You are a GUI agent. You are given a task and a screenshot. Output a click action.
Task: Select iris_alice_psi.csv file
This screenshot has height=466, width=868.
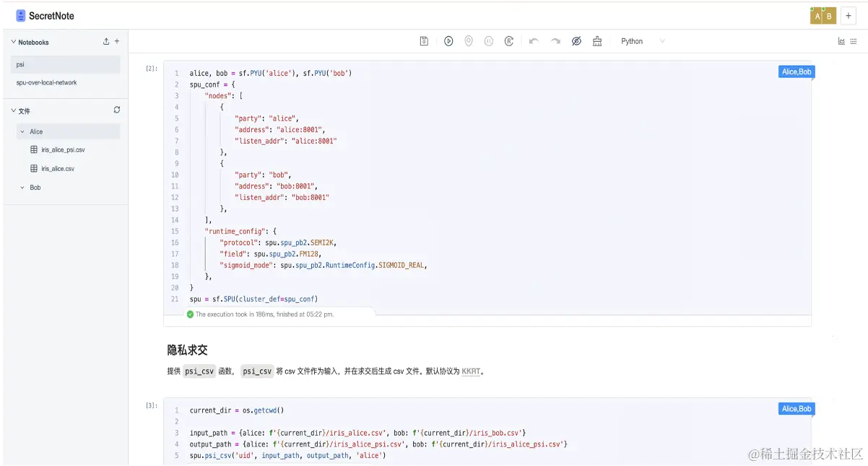click(63, 150)
